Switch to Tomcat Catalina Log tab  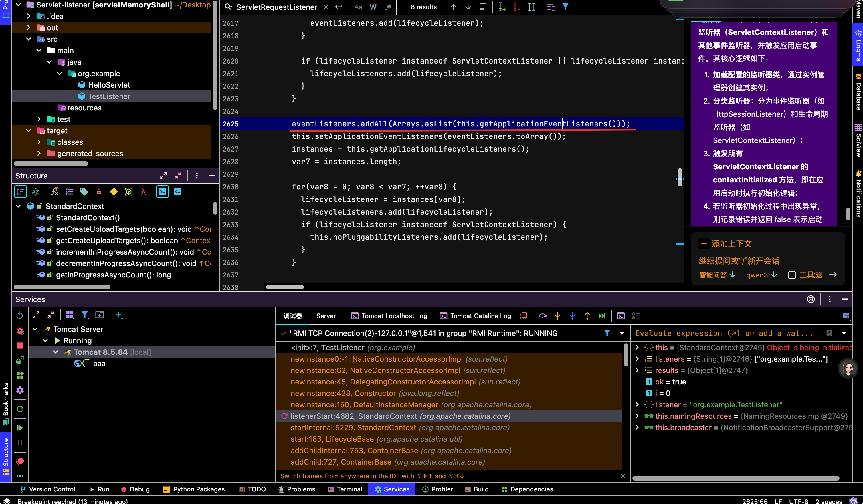point(475,316)
